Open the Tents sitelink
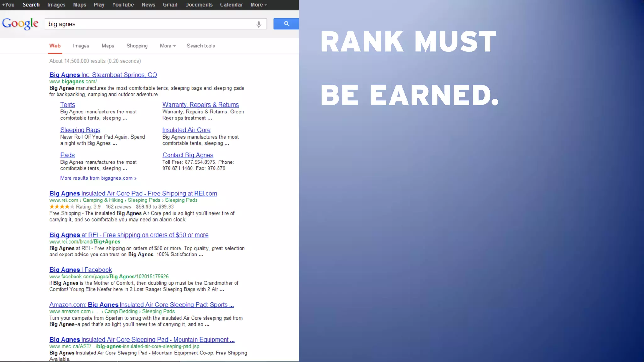Screen dimensions: 644x362 [x=68, y=105]
